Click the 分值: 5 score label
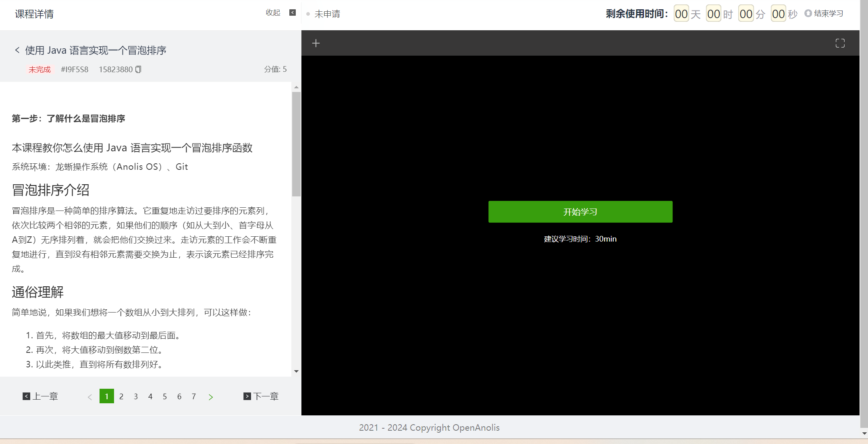 point(275,69)
